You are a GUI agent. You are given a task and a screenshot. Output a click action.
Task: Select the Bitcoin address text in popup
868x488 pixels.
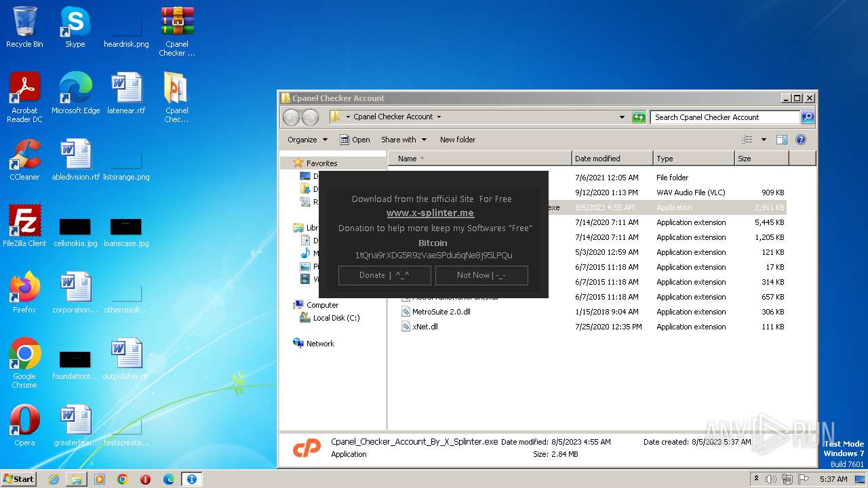pos(433,256)
